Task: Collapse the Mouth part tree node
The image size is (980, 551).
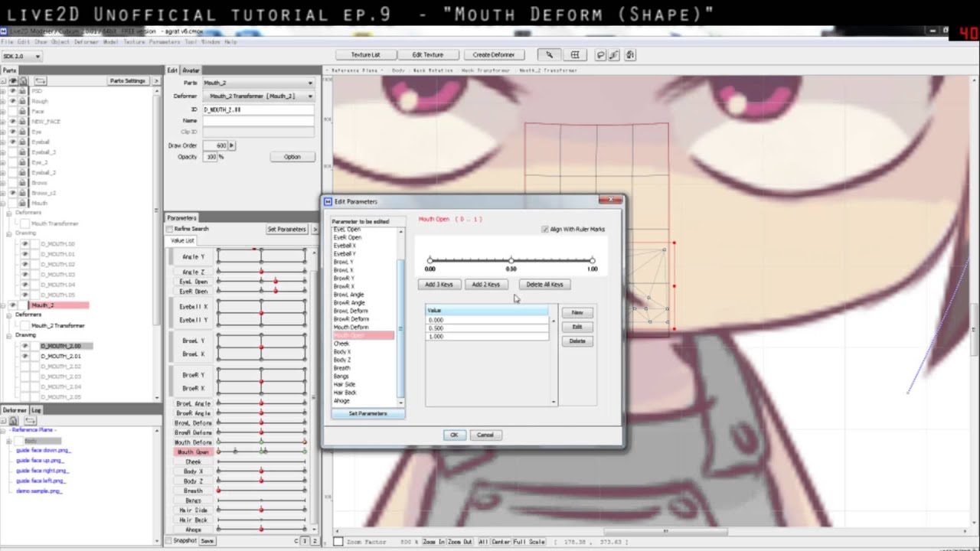Action: (3, 203)
